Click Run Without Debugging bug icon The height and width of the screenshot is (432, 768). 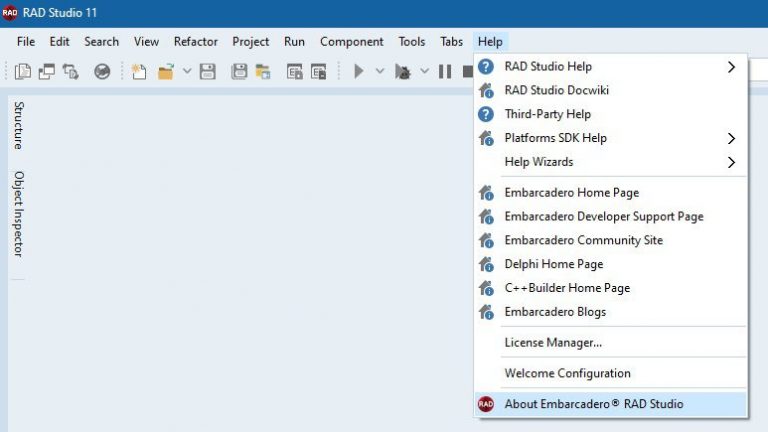(403, 72)
